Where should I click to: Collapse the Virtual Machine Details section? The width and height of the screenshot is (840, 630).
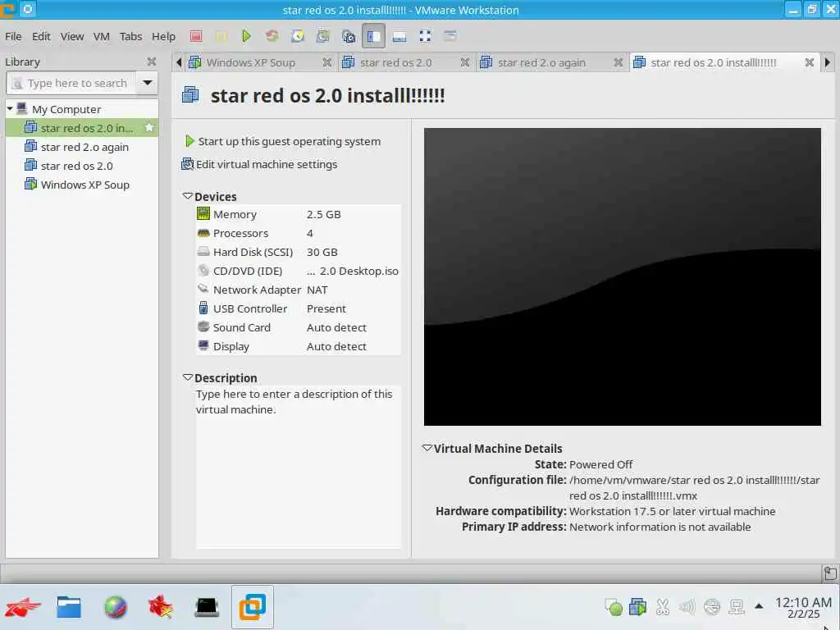click(427, 448)
